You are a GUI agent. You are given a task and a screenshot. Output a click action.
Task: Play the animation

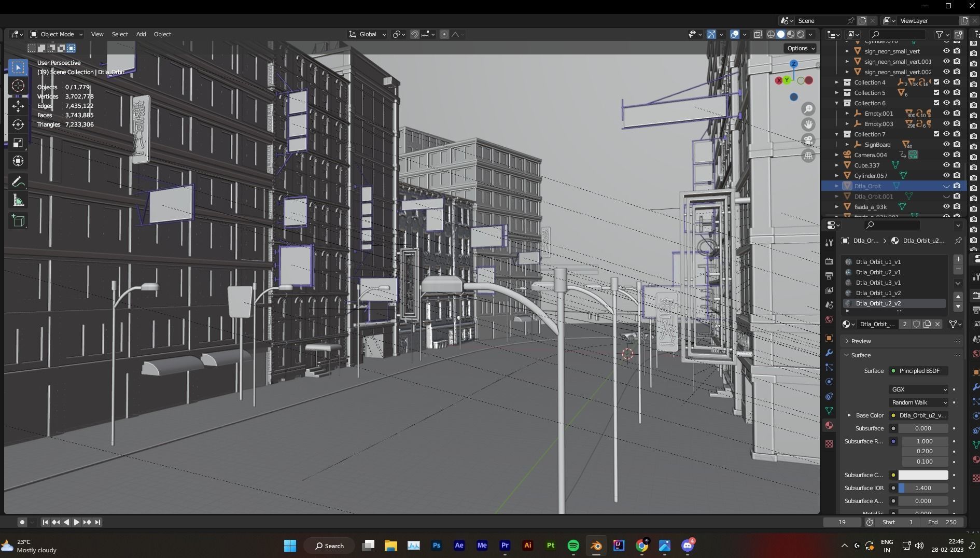pyautogui.click(x=76, y=522)
